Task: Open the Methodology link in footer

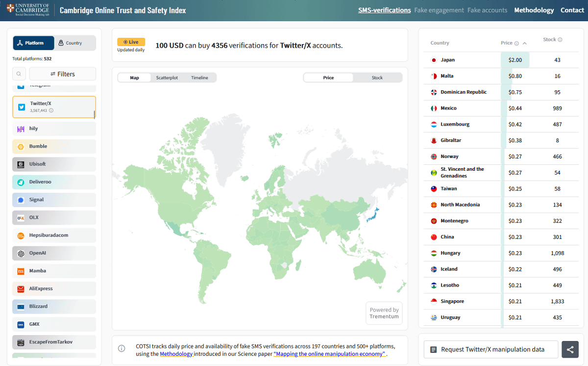Action: (x=176, y=354)
